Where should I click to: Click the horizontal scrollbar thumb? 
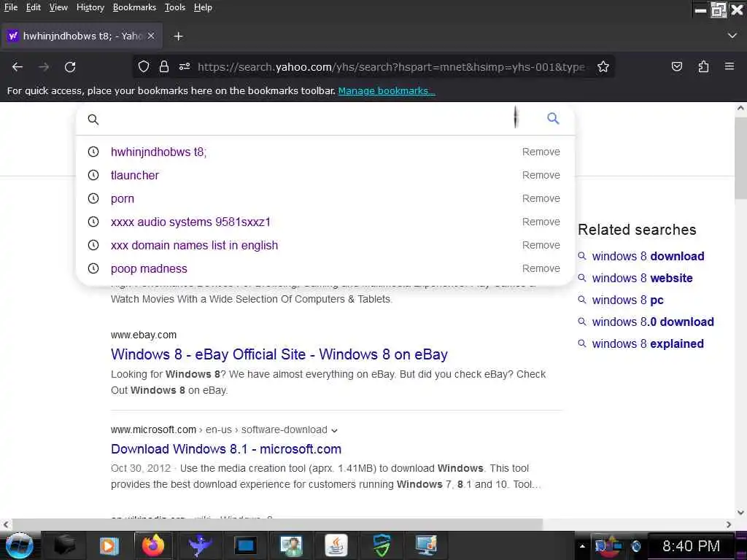pos(277,524)
